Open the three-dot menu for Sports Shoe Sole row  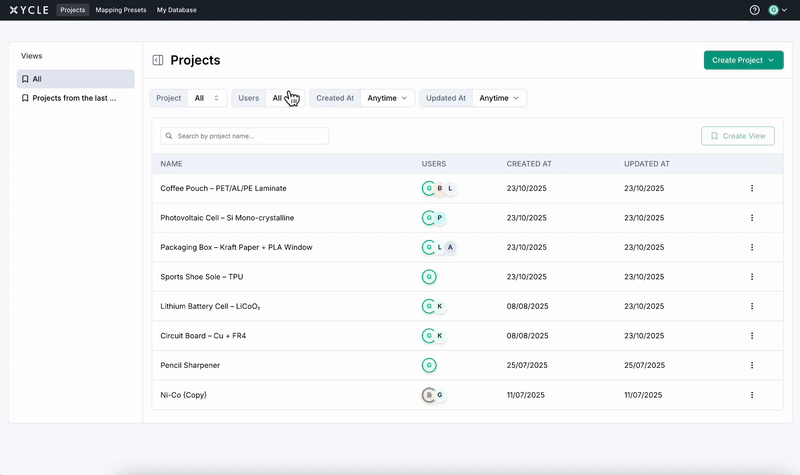pyautogui.click(x=752, y=277)
